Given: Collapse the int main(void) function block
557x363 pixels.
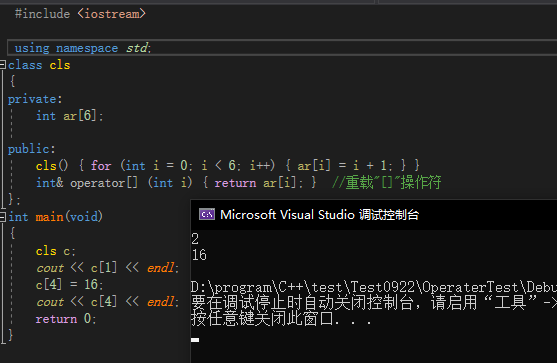Looking at the screenshot, I should (2, 216).
